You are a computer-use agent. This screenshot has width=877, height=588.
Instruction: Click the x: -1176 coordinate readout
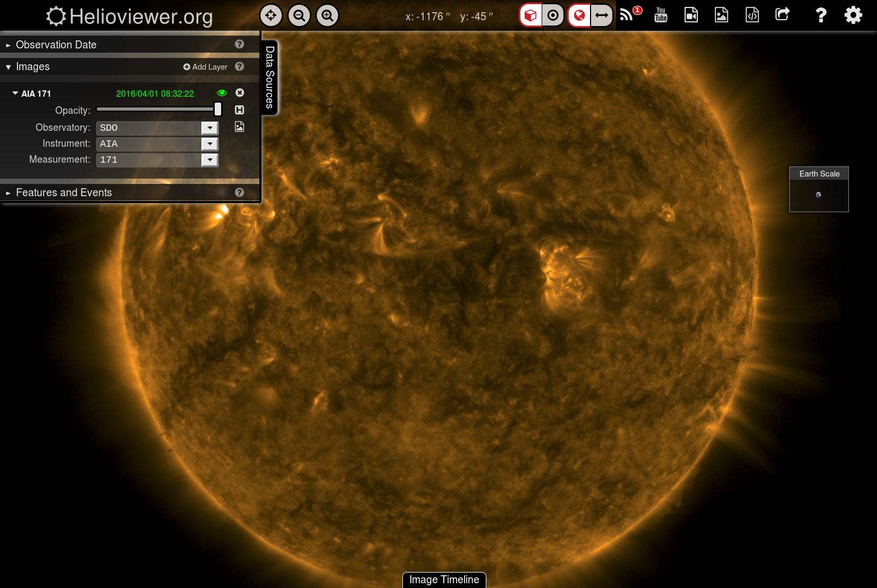428,16
